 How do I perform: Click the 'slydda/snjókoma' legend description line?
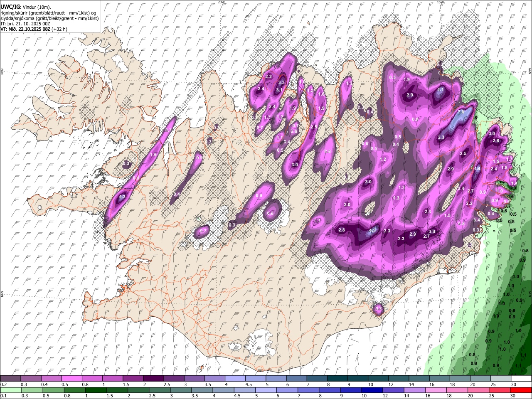tap(50, 18)
